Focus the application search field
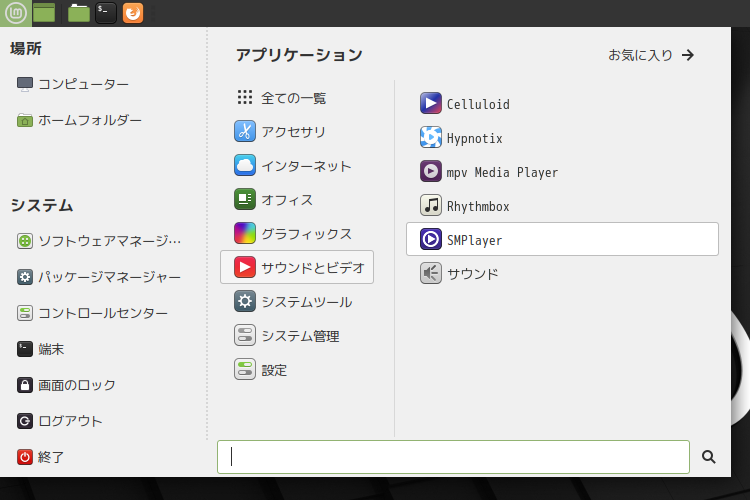Image resolution: width=750 pixels, height=500 pixels. (453, 457)
